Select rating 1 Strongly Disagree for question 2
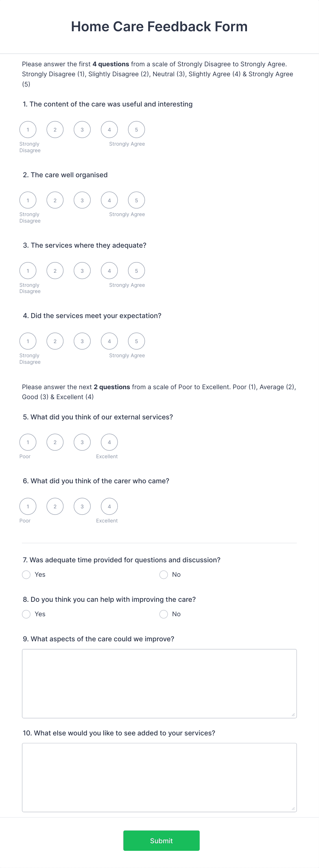 (x=28, y=200)
